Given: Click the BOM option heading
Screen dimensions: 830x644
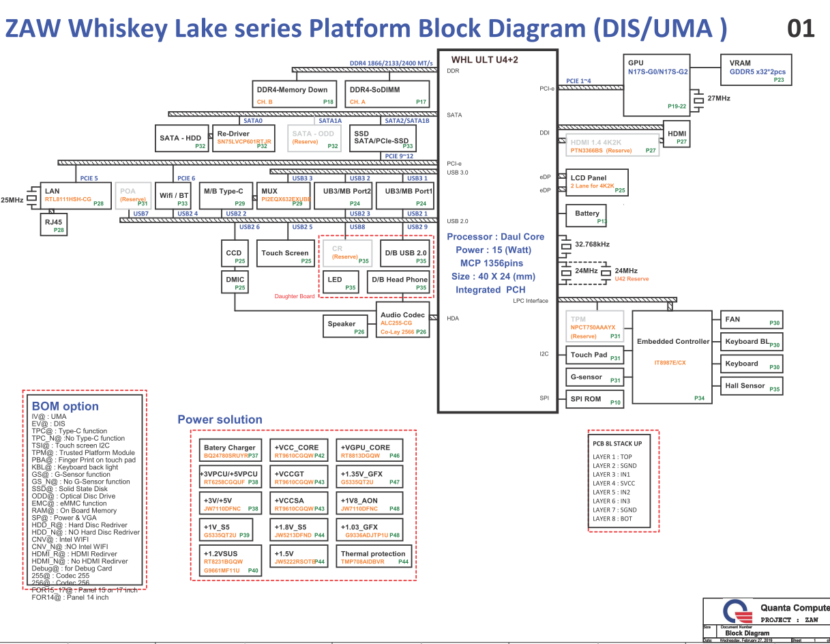Looking at the screenshot, I should click(65, 407).
